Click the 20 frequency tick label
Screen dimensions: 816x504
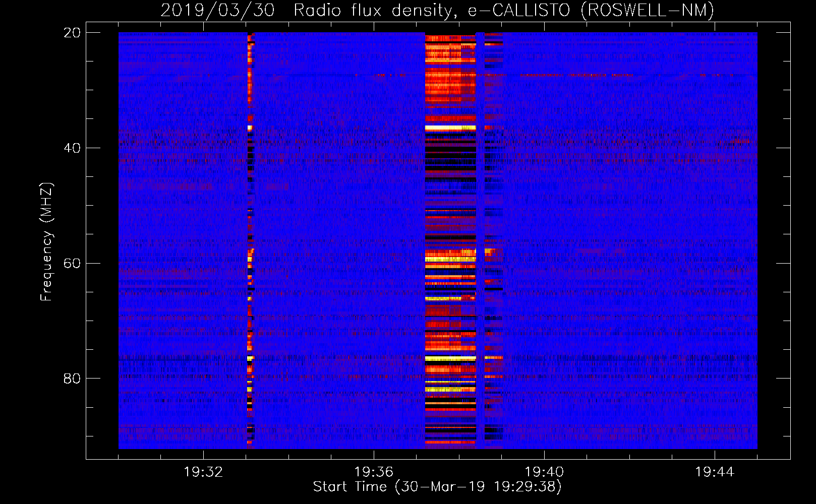(72, 33)
